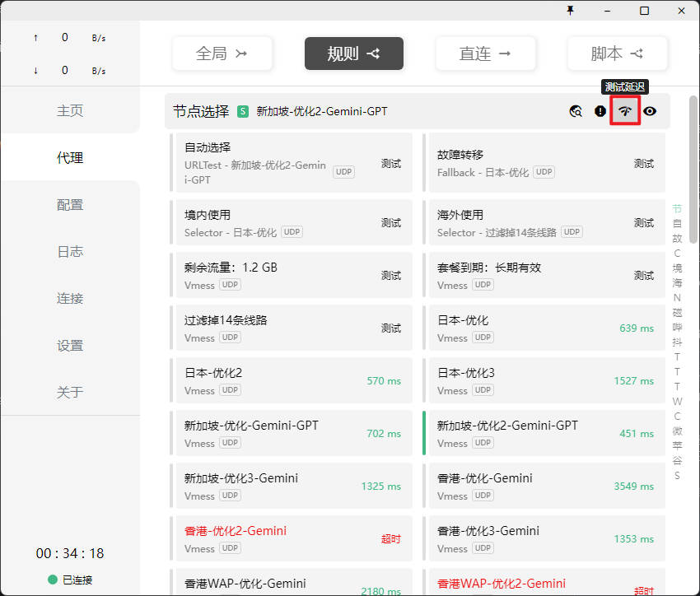
Task: Open the 日志 logs page
Action: point(70,252)
